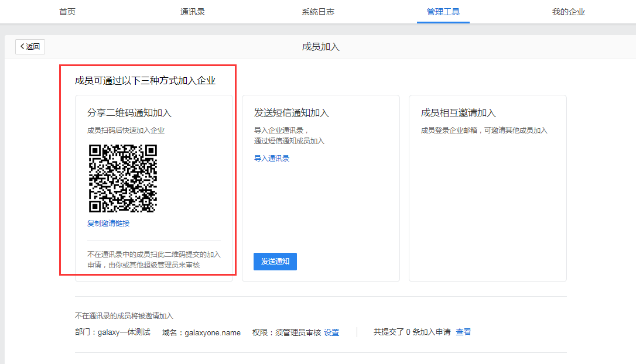
Task: Select the 成员相互邀请加入 card
Action: [488, 188]
